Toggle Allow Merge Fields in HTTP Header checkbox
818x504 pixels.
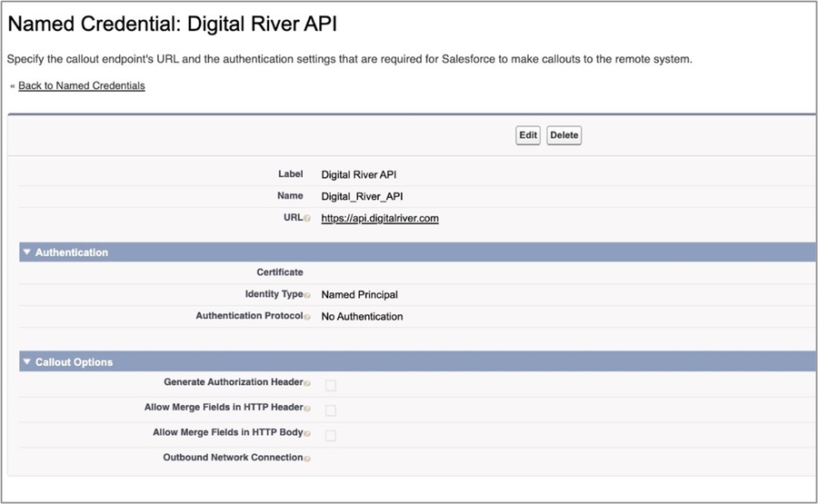click(331, 410)
